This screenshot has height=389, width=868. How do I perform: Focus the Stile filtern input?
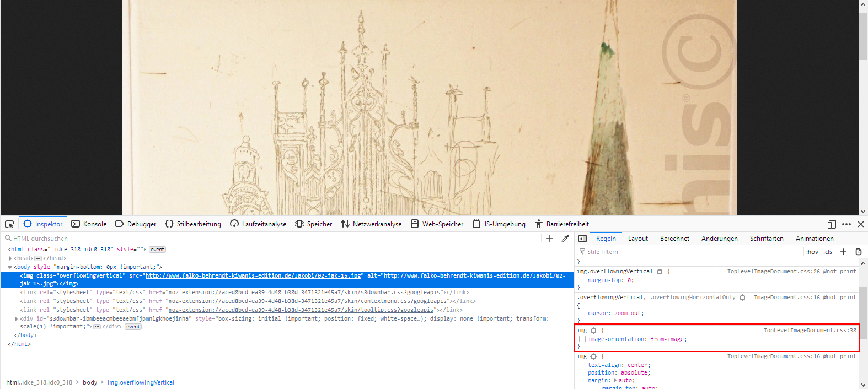[689, 252]
